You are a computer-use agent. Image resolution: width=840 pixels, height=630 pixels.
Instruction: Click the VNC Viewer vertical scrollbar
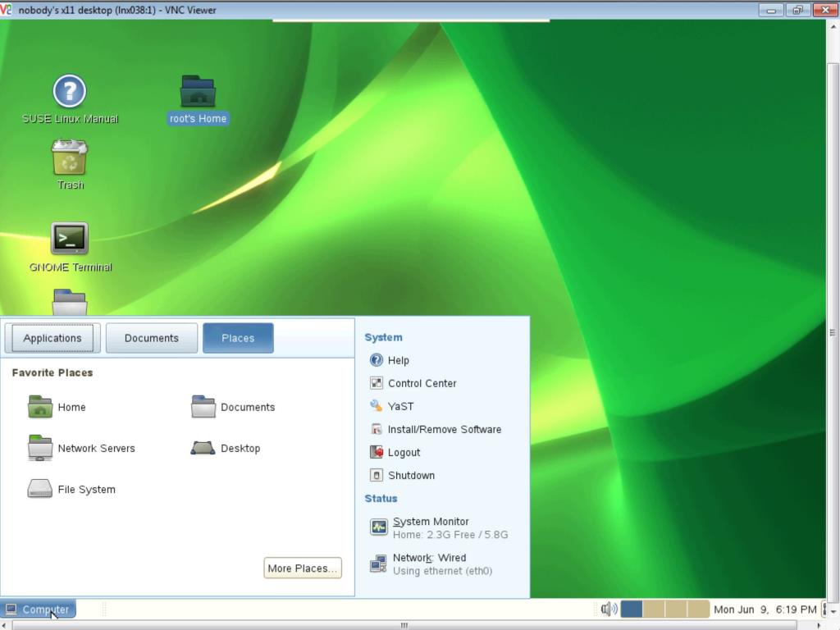point(833,332)
